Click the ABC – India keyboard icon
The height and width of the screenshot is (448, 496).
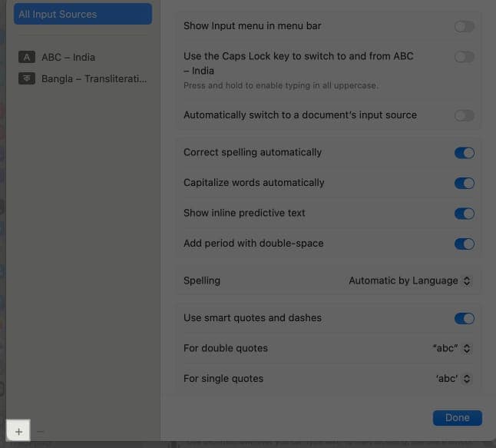[27, 57]
